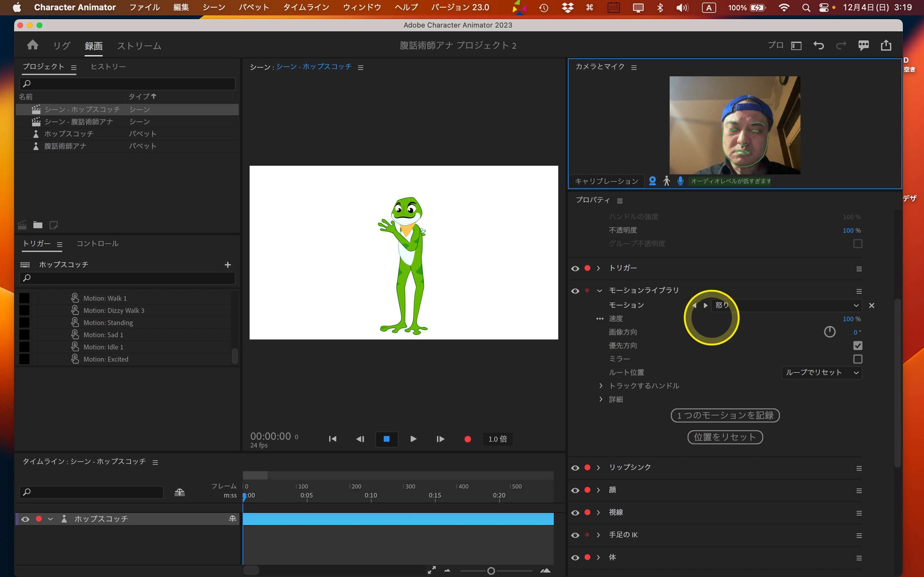The width and height of the screenshot is (924, 577).
Task: Toggle the camera face tracking icon
Action: click(x=653, y=181)
